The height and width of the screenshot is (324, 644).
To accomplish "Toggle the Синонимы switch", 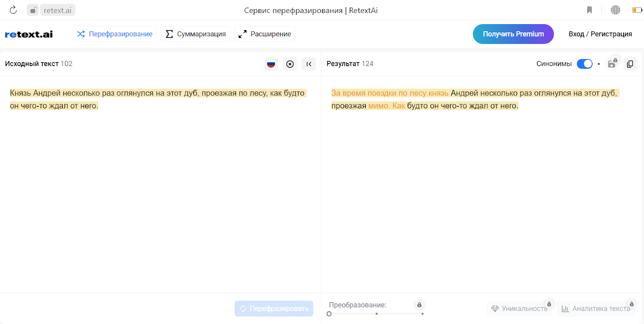I will coord(584,64).
